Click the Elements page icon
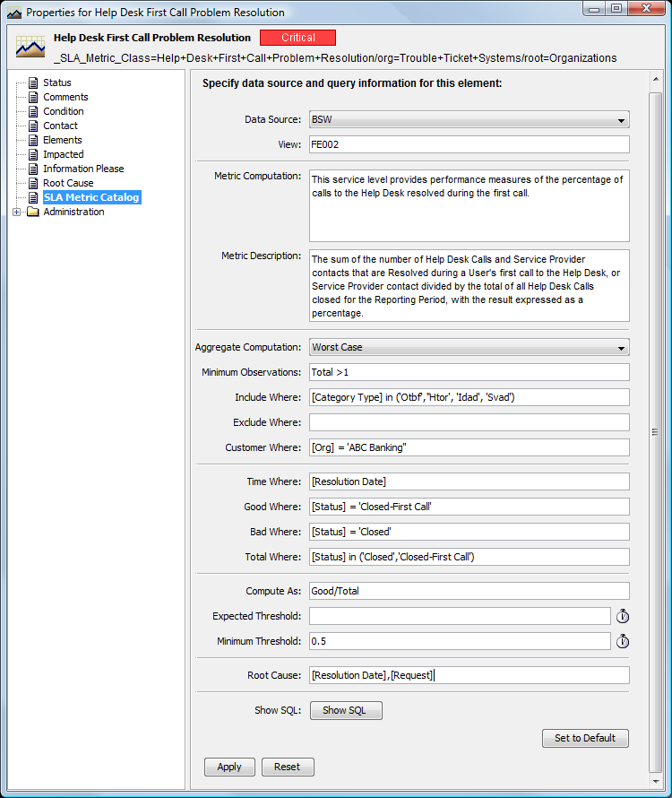Image resolution: width=672 pixels, height=798 pixels. (33, 140)
